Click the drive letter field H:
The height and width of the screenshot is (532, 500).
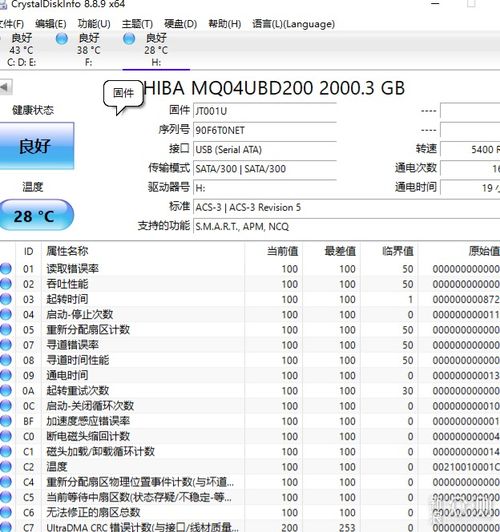(x=265, y=188)
